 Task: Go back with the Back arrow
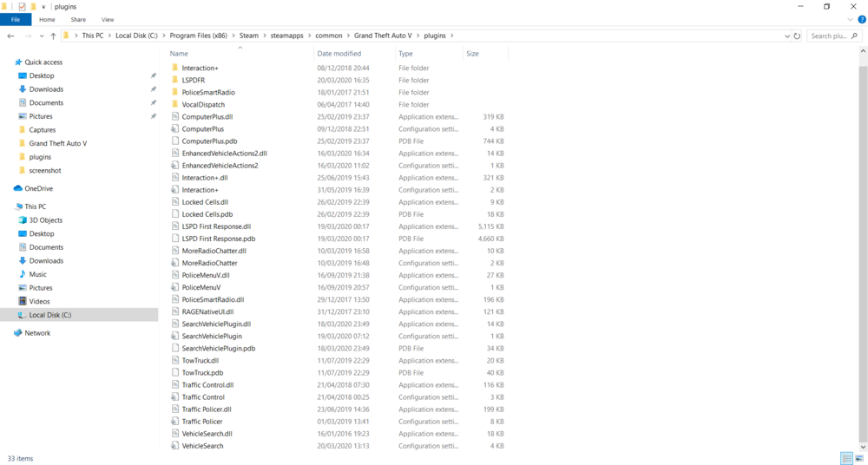[10, 36]
